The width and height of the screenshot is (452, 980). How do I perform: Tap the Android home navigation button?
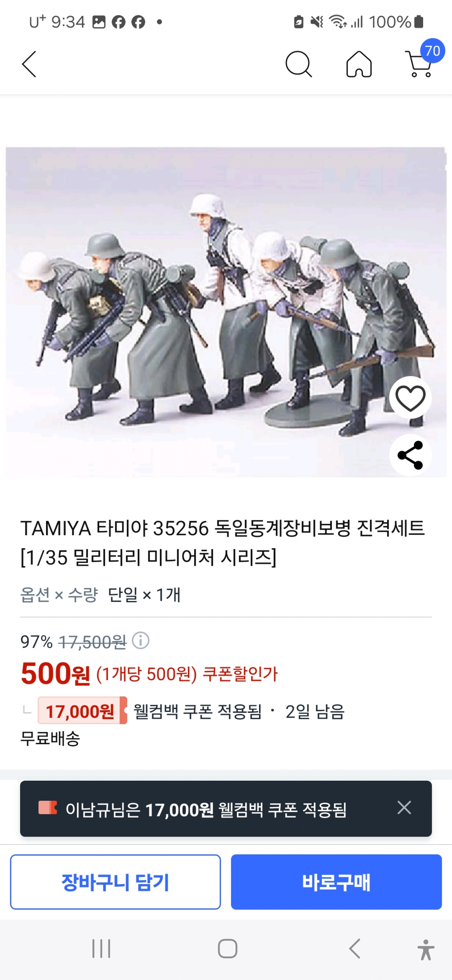click(x=227, y=948)
